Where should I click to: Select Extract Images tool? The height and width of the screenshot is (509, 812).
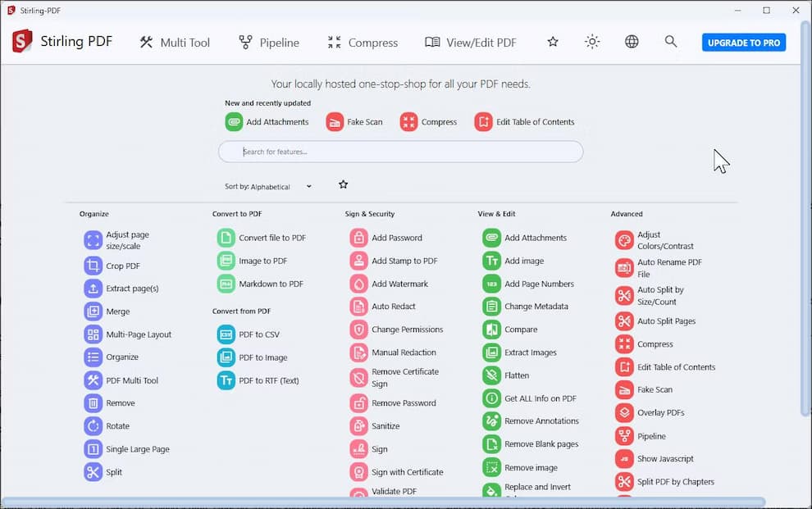tap(520, 352)
